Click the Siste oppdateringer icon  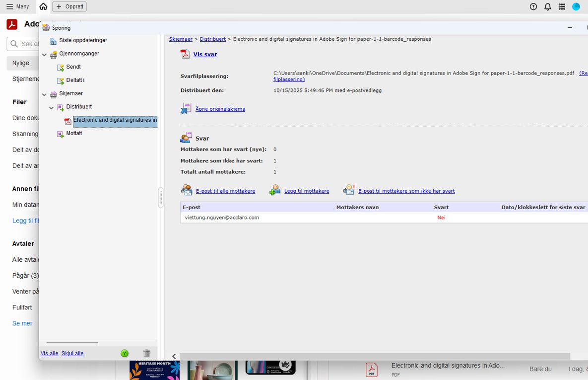tap(53, 41)
